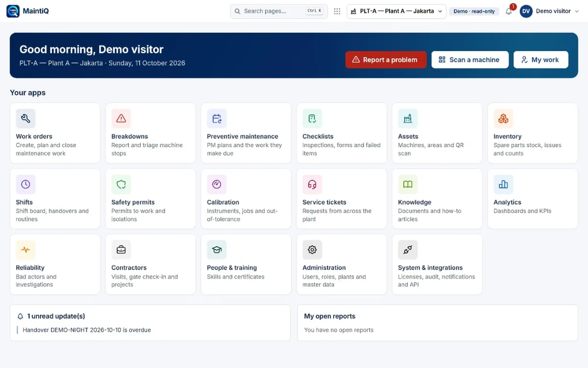Screen dimensions: 588x368
Task: Click the Search pages field
Action: pyautogui.click(x=279, y=11)
